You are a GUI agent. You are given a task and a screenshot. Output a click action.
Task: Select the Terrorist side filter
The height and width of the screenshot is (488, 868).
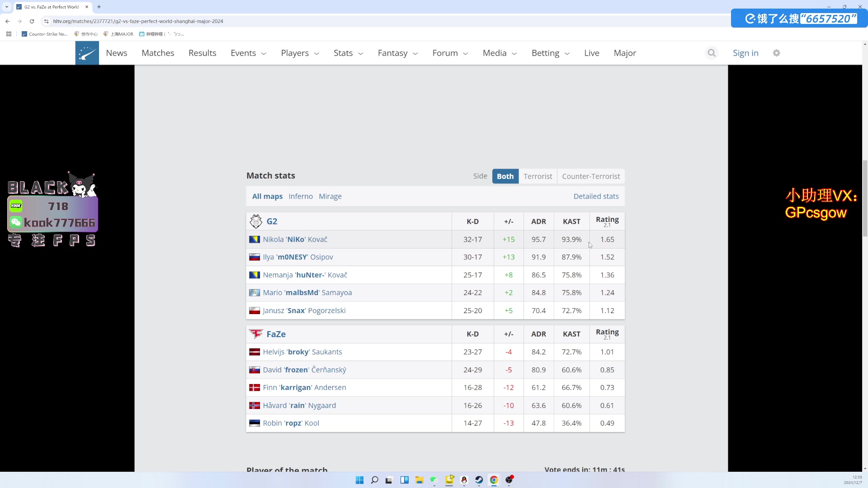pyautogui.click(x=538, y=176)
